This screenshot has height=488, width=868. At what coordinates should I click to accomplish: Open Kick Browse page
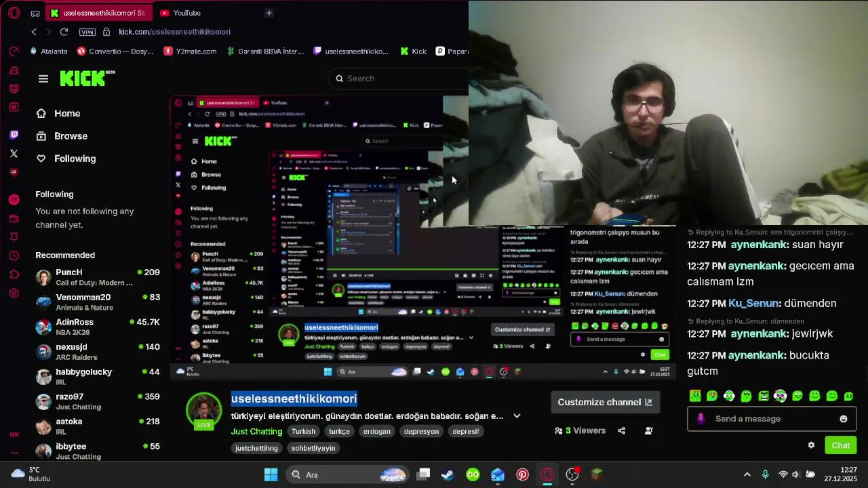62,136
